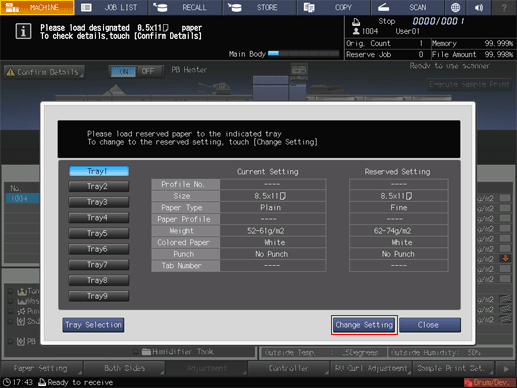517x388 pixels.
Task: Click the Tray Selection button
Action: pyautogui.click(x=93, y=325)
